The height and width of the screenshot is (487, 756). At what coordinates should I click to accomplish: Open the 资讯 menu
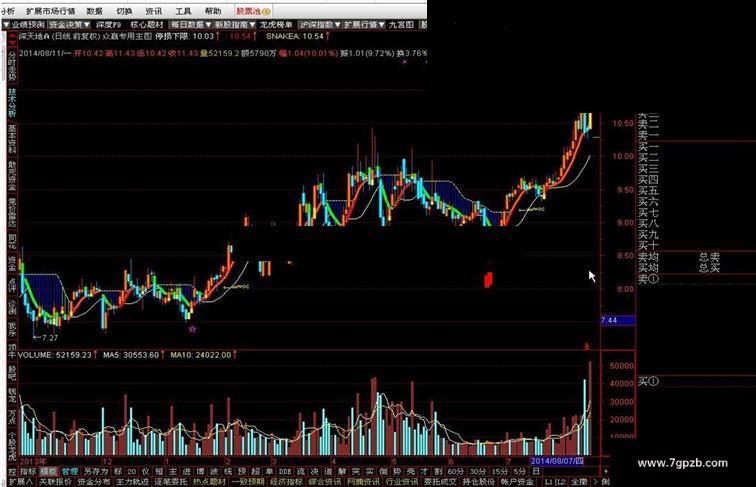pyautogui.click(x=154, y=11)
